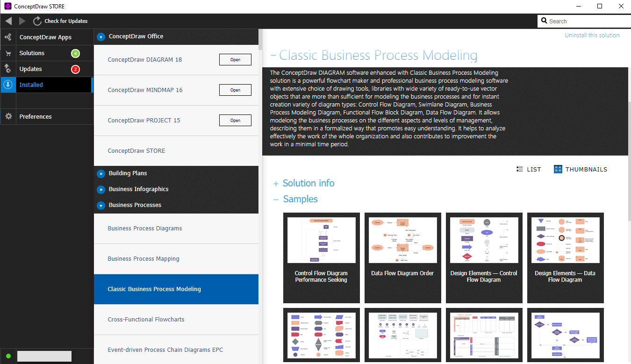Open Data Flow Diagram Order sample
The image size is (631, 364).
[402, 258]
